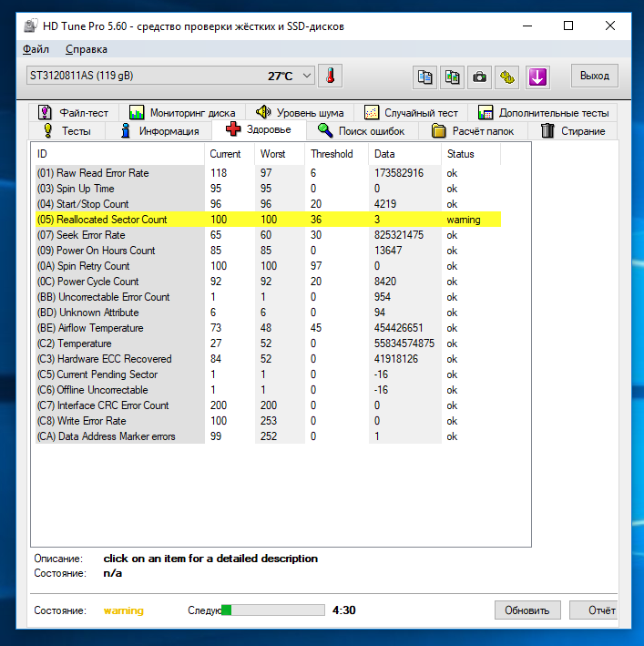Switch to the Случайный тест tab
Viewport: 644px width, 646px height.
(411, 112)
